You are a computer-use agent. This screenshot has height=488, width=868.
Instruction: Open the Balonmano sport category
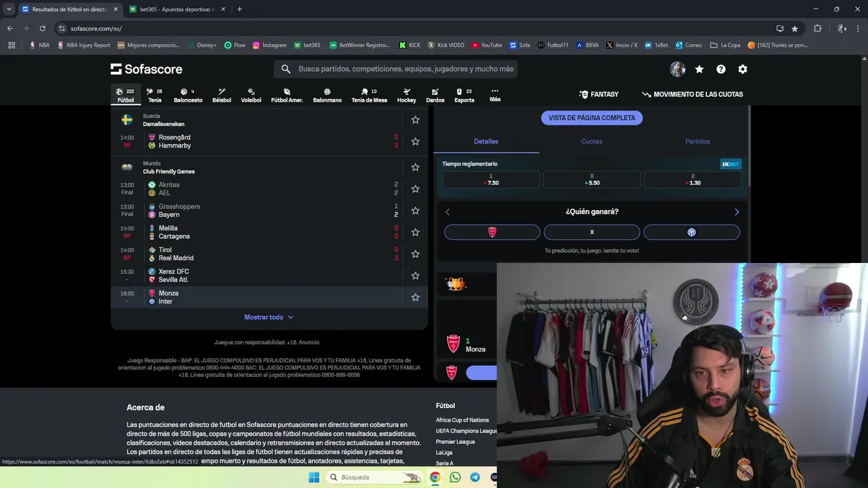(328, 95)
